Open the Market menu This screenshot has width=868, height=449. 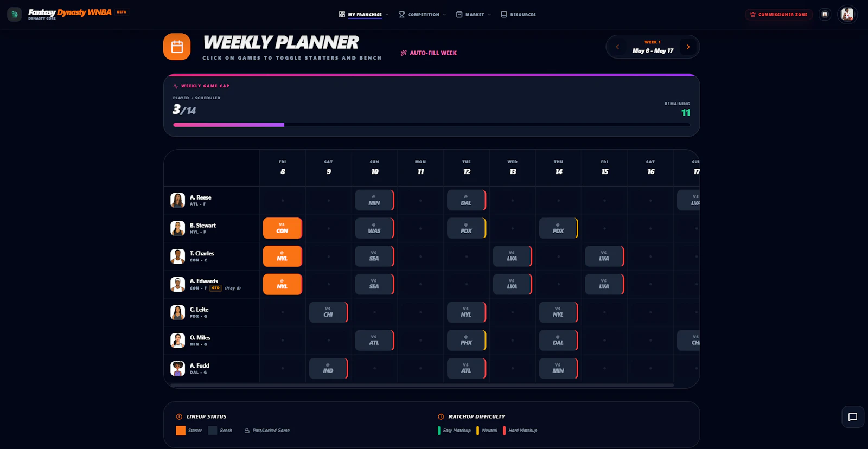[474, 15]
